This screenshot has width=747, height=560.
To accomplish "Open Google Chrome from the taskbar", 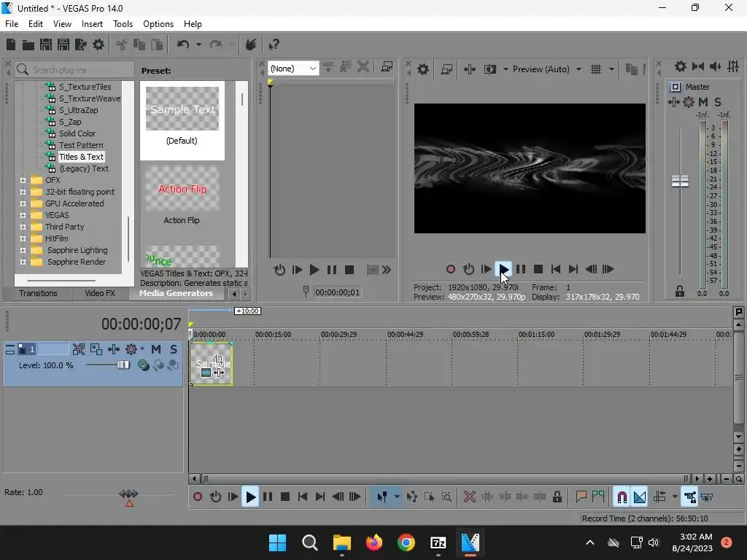I will [x=406, y=542].
